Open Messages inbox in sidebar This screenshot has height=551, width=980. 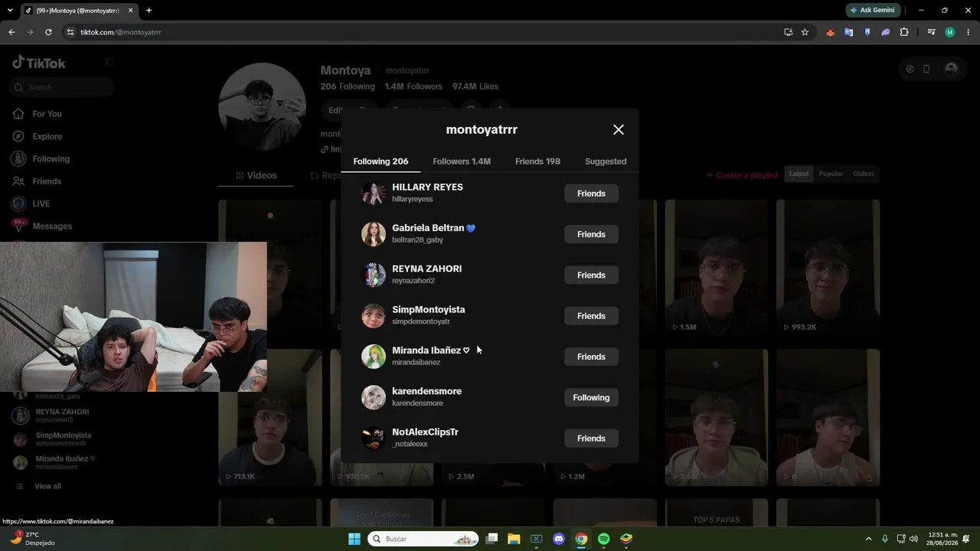pos(52,226)
